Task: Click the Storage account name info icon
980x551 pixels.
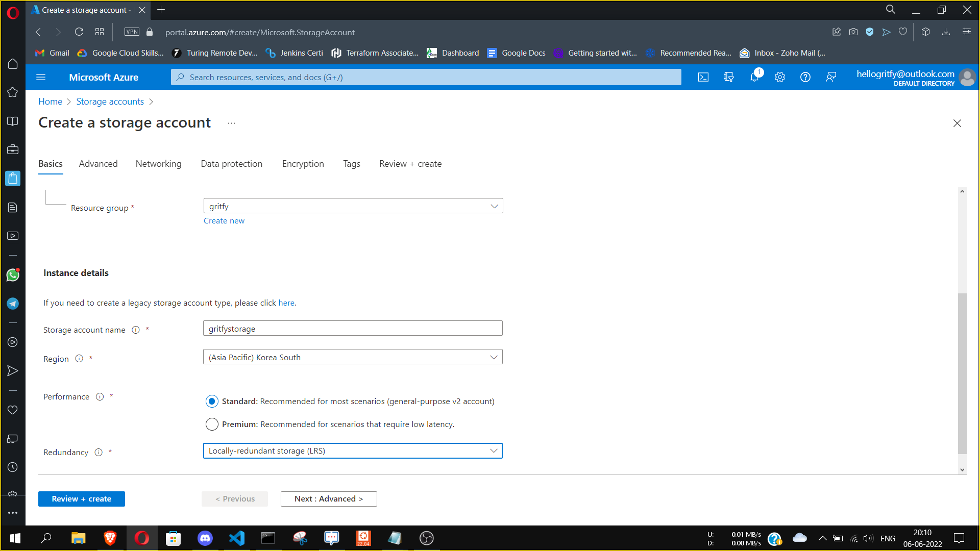Action: (136, 330)
